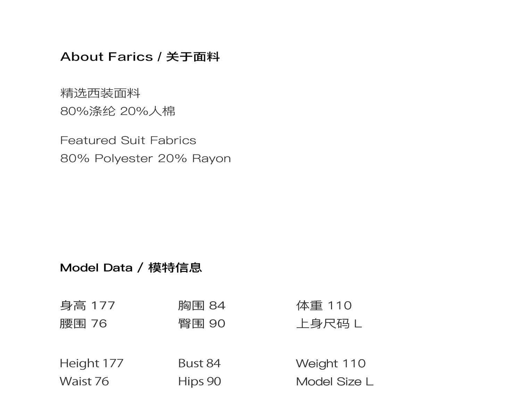Click the "上身尺码 L" text
Viewport: 521px width, 420px height.
click(329, 324)
